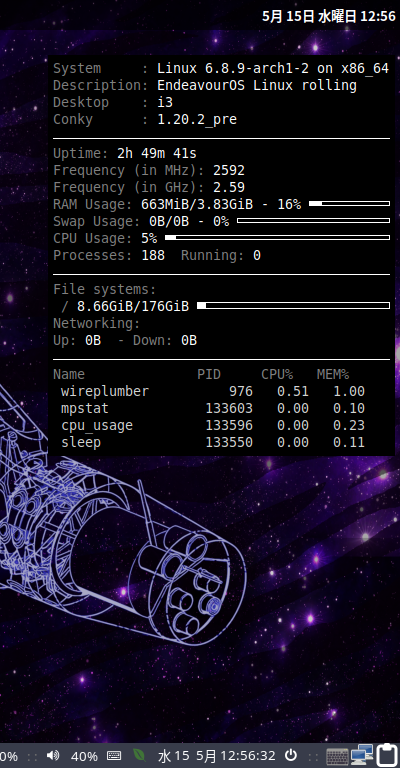Select the cpu_usage process row
Image resolution: width=400 pixels, height=768 pixels.
(212, 425)
